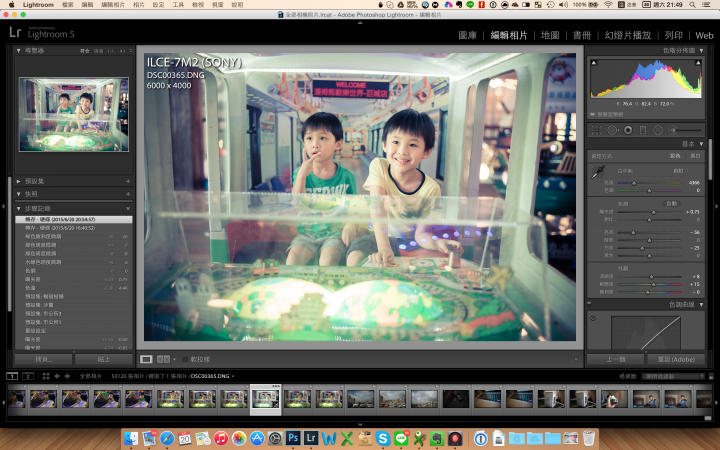Select the Graduated Filter tool
Viewport: 720px width, 450px height.
tap(643, 130)
